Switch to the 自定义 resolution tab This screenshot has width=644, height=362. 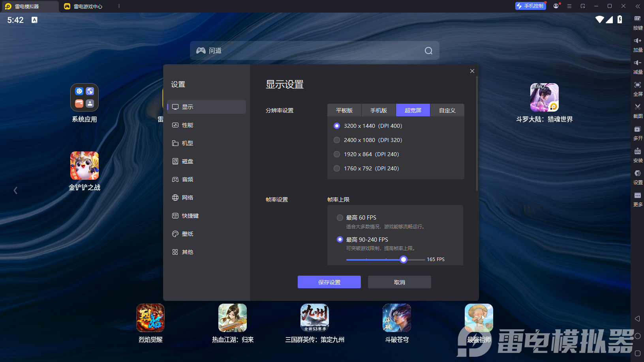(x=447, y=110)
